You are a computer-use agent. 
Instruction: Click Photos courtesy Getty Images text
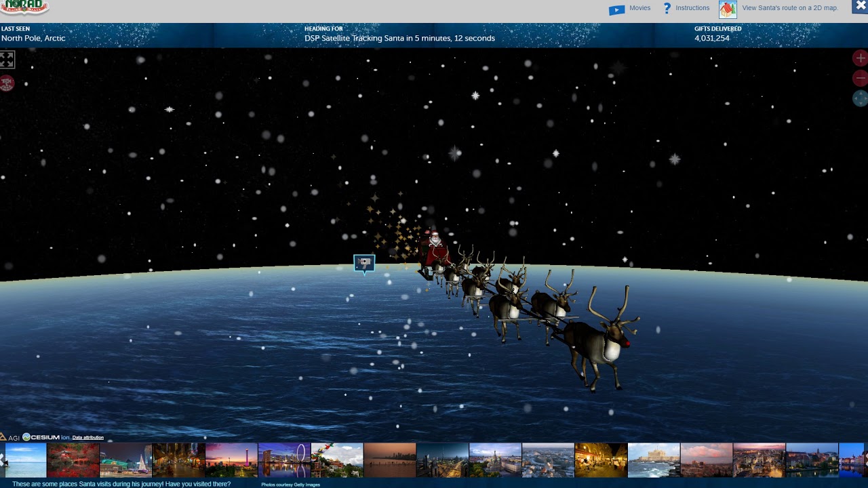tap(290, 485)
